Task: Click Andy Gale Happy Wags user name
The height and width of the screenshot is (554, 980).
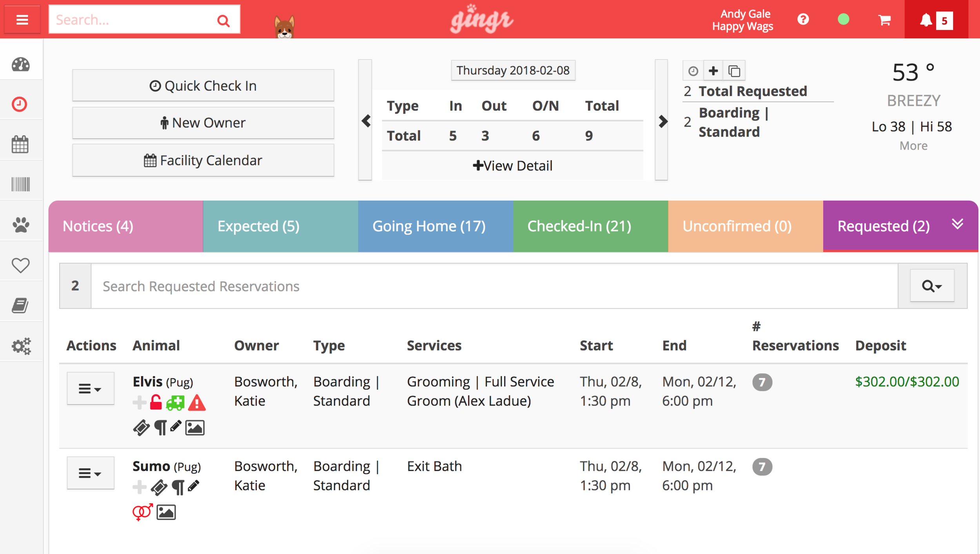Action: coord(743,20)
